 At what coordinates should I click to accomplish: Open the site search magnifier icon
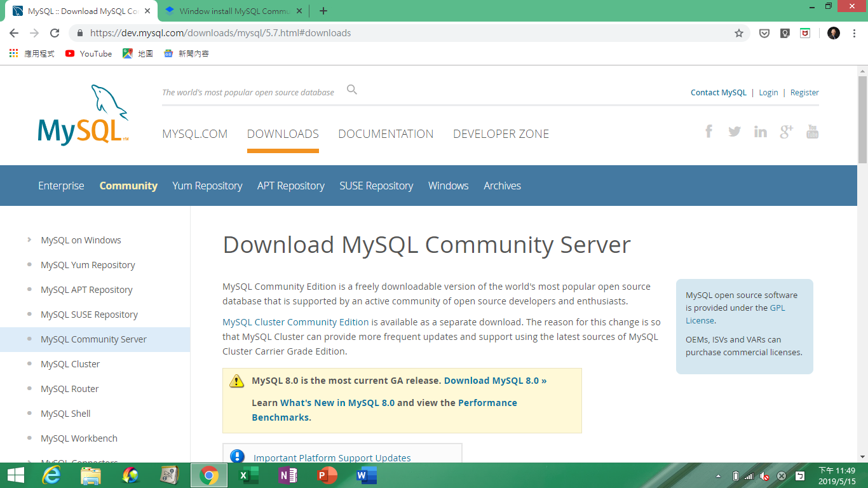pyautogui.click(x=351, y=90)
